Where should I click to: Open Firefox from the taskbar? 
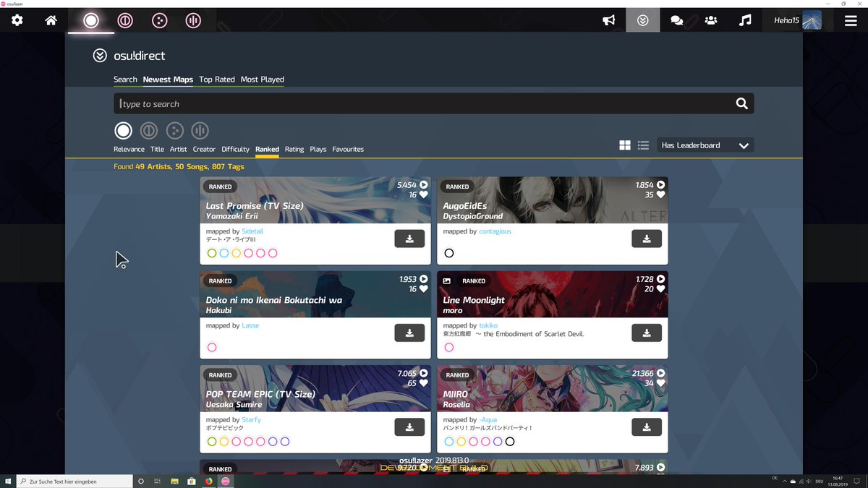pos(208,481)
